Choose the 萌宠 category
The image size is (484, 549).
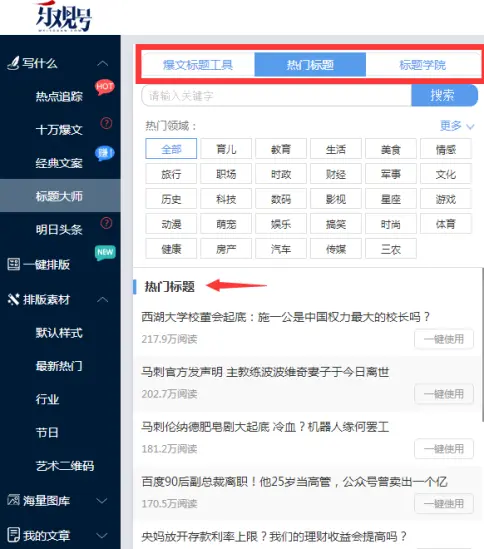coord(226,224)
